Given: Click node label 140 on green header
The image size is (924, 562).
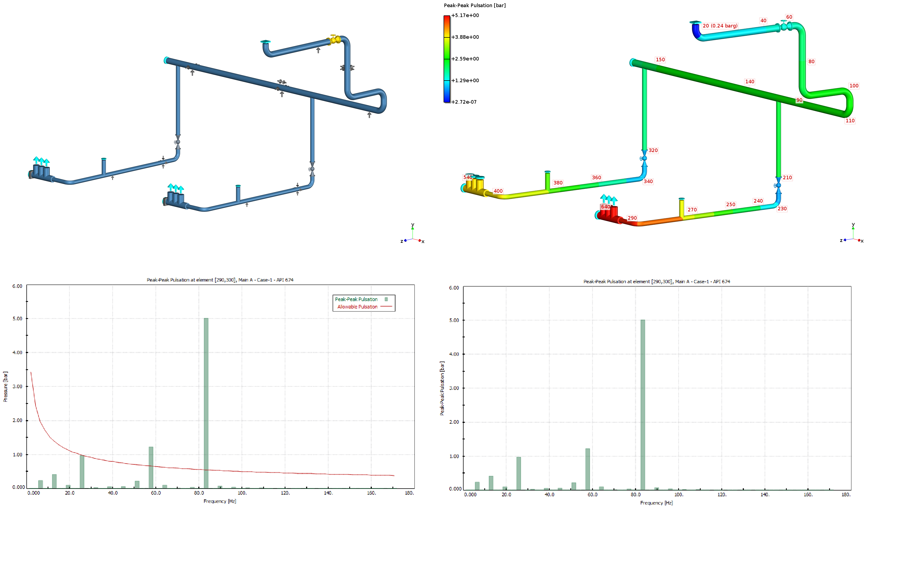Looking at the screenshot, I should tap(749, 82).
